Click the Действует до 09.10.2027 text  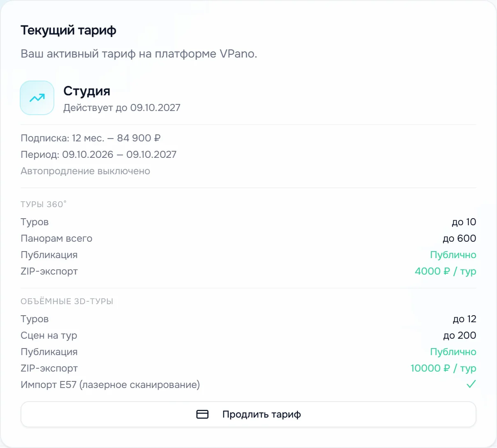pos(122,108)
